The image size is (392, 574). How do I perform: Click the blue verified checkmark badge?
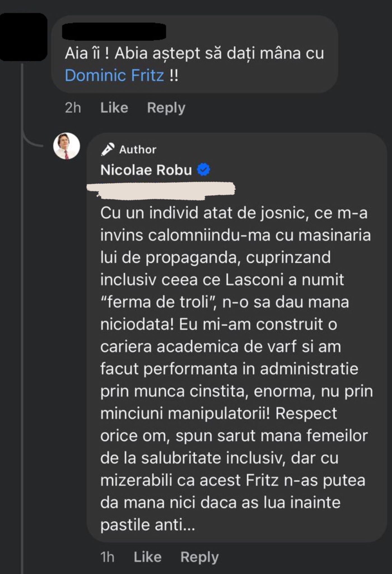point(204,170)
